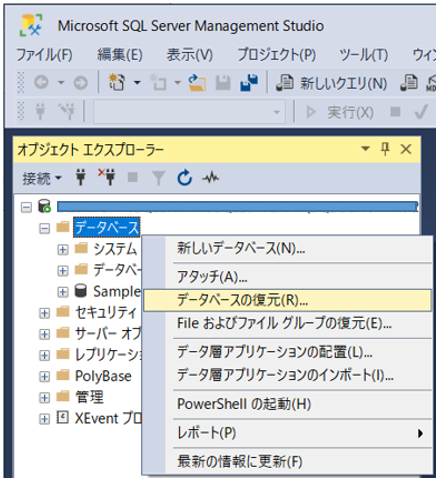Screen dimensions: 440x482
Task: Open Object Explorer window position dropdown arrow
Action: (366, 148)
